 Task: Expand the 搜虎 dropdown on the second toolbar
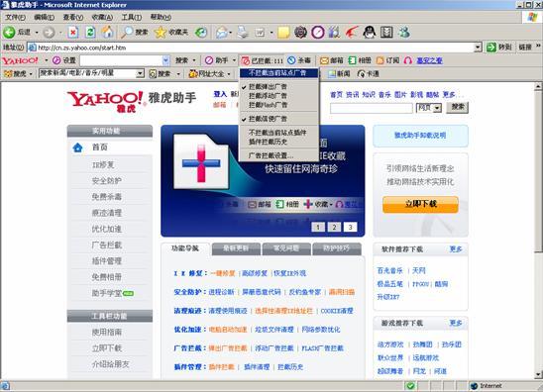[x=31, y=74]
